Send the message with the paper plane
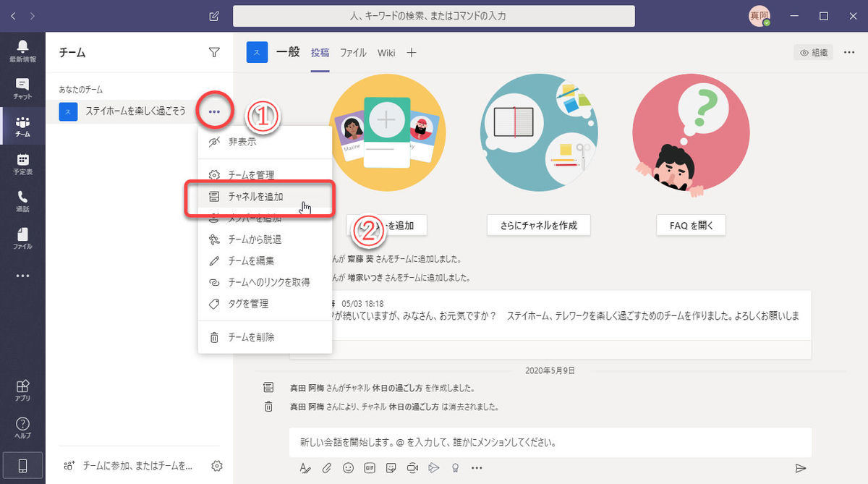This screenshot has height=484, width=868. (801, 468)
